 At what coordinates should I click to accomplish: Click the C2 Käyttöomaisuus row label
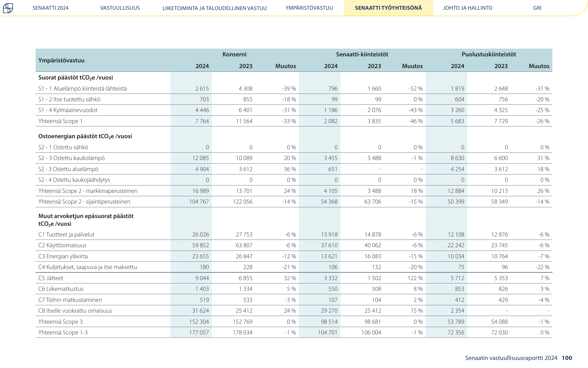click(x=62, y=245)
